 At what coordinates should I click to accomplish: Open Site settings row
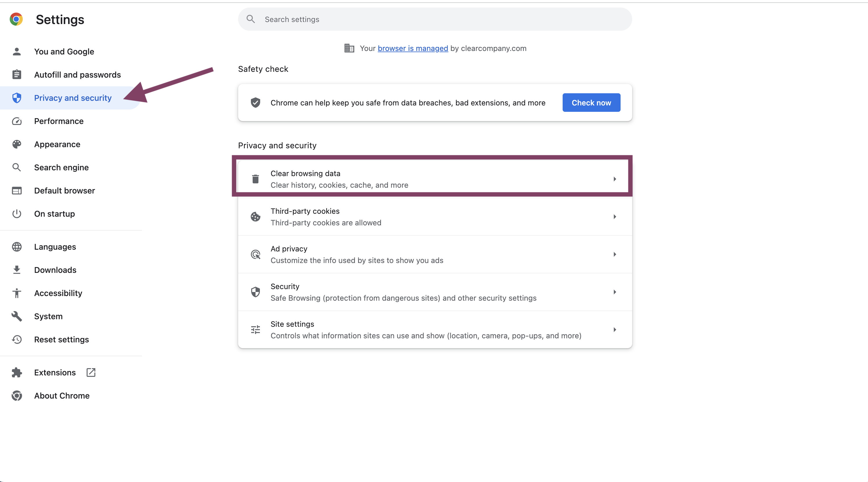[x=435, y=330]
